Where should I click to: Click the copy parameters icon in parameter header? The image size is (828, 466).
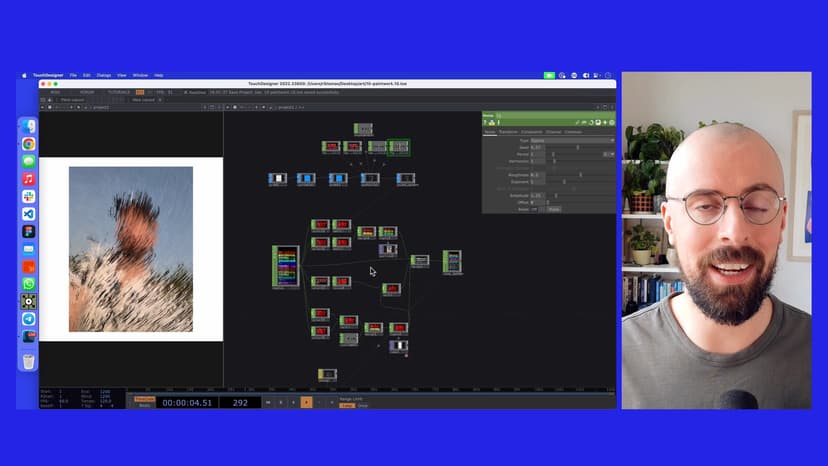(591, 122)
